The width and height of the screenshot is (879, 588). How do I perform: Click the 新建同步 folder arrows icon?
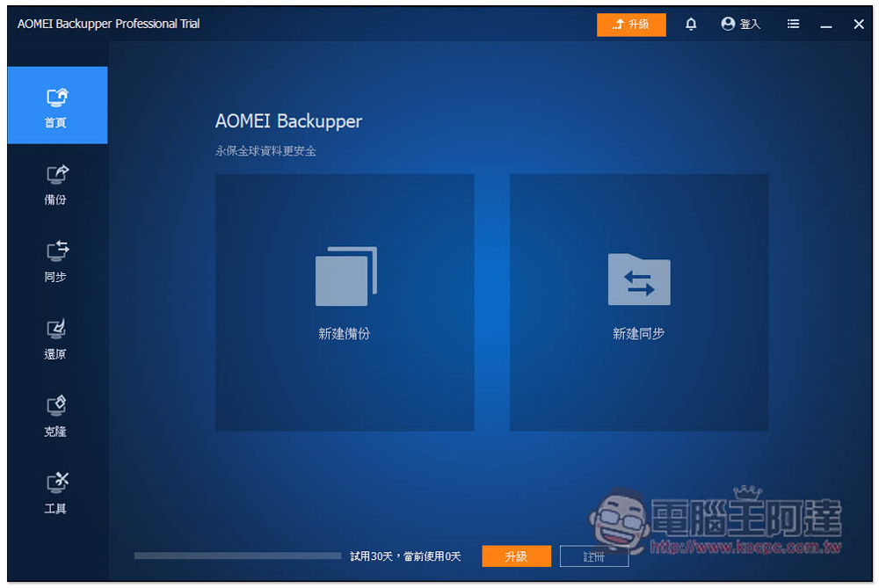(x=639, y=279)
